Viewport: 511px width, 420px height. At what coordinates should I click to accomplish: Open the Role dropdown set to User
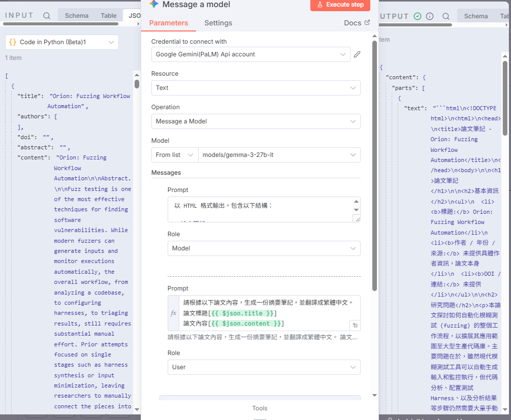click(264, 367)
